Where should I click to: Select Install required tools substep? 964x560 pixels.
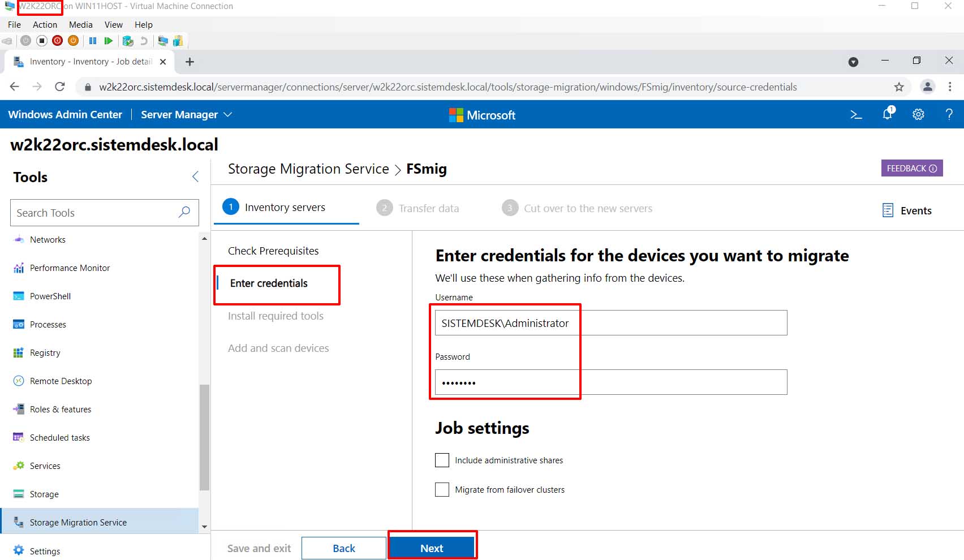pyautogui.click(x=276, y=316)
